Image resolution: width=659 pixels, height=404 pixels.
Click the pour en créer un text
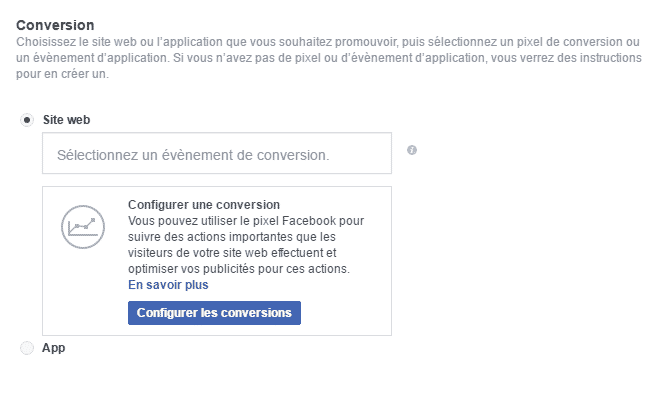point(62,74)
